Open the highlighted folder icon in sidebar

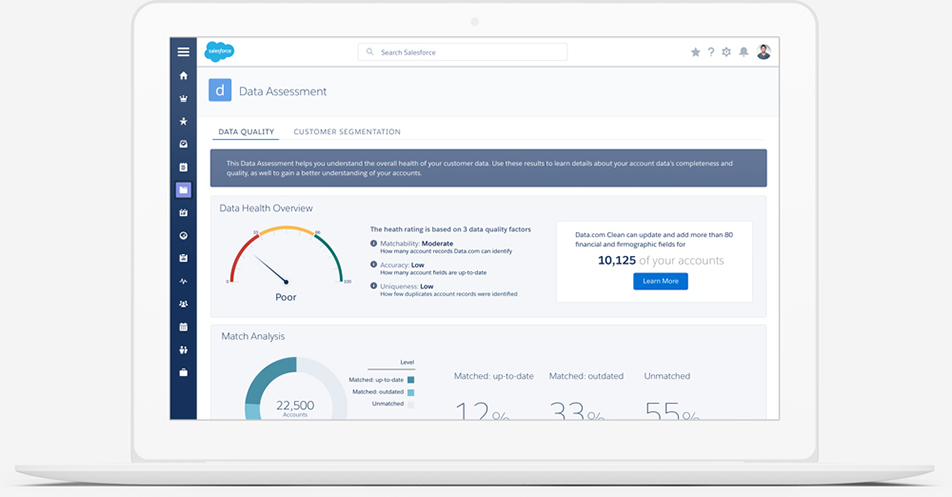[x=183, y=190]
